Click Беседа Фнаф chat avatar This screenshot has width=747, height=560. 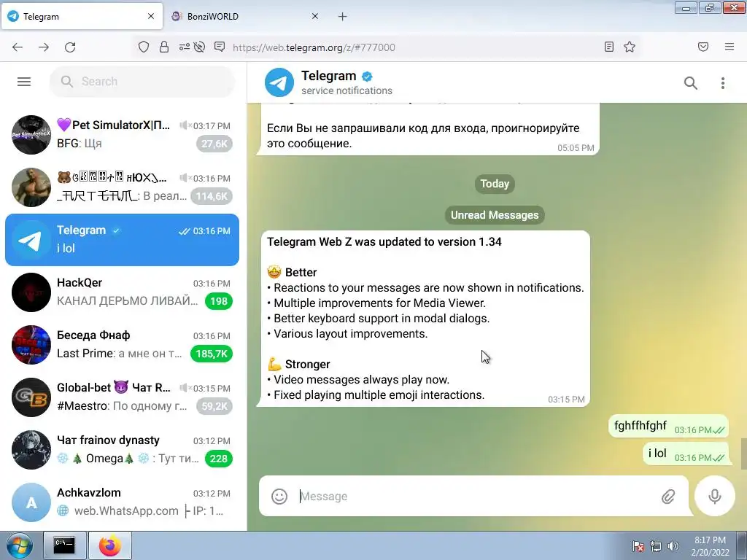31,345
